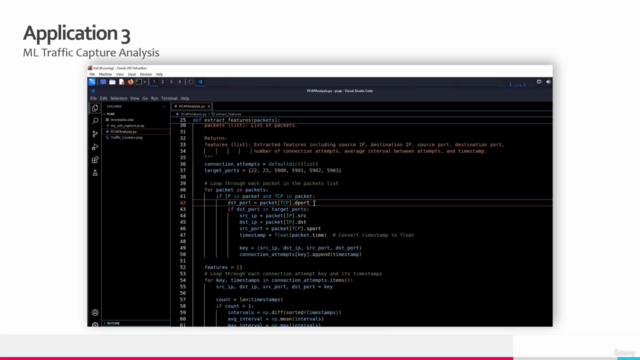This screenshot has height=360, width=640.
Task: Open Explorer more actions ellipsis
Action: click(x=164, y=107)
